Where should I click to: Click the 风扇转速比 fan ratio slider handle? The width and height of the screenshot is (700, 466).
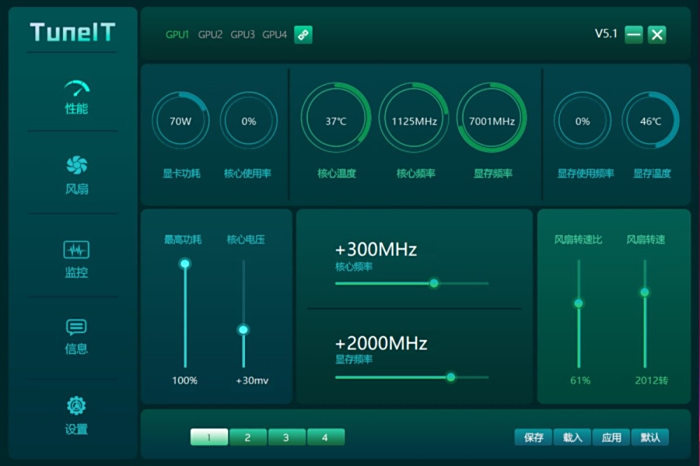coord(579,304)
